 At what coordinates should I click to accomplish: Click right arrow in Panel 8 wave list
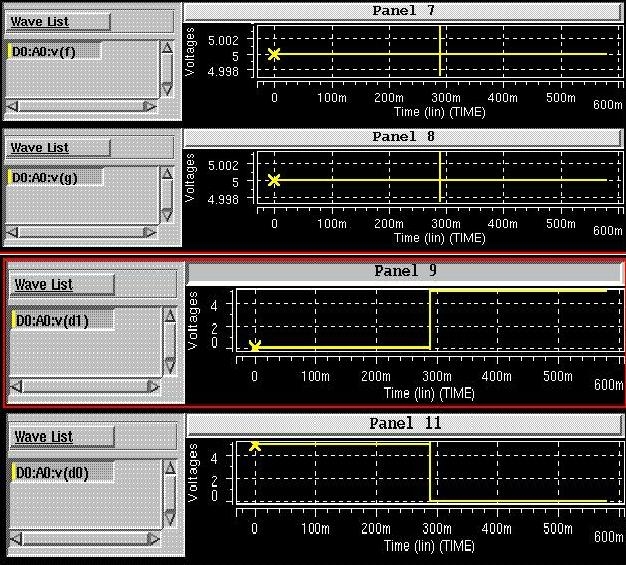coord(150,232)
